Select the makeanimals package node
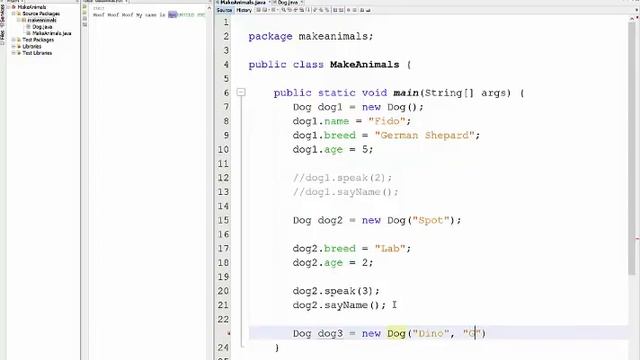Screen dimensions: 640x360 pos(42,20)
